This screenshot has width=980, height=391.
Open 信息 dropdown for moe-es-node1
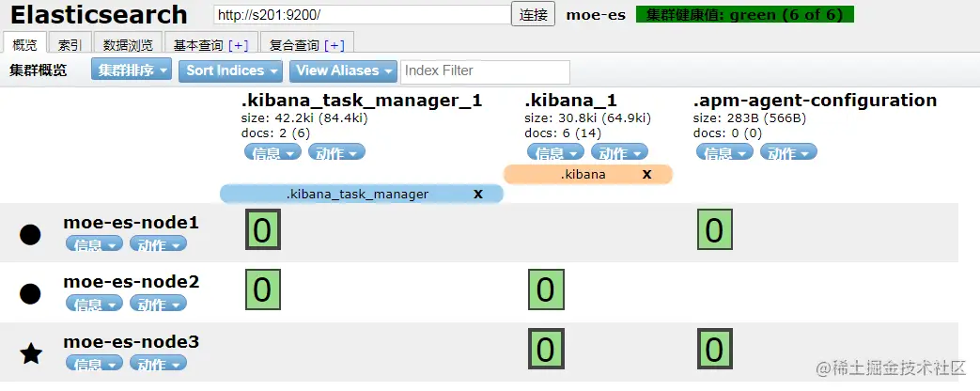pyautogui.click(x=94, y=244)
